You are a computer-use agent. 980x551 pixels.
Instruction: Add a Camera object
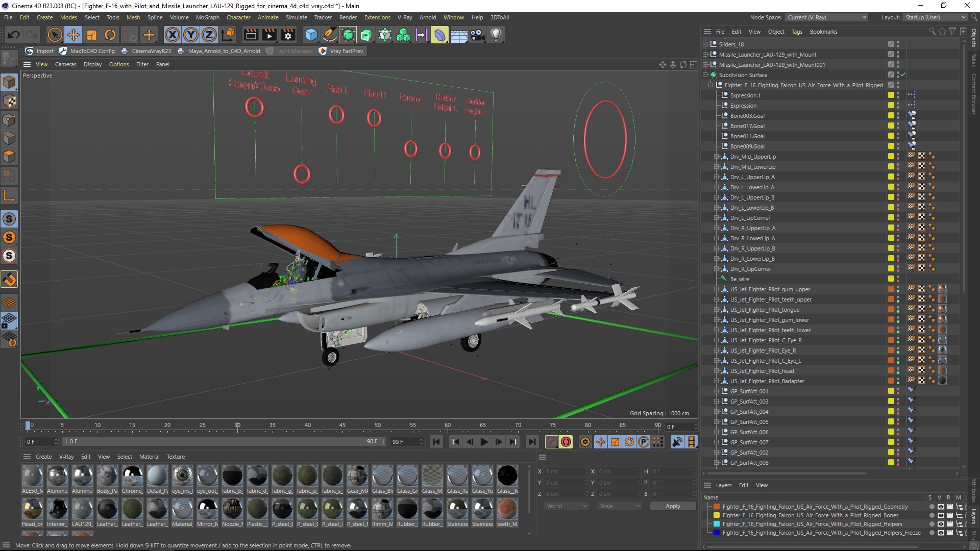477,35
